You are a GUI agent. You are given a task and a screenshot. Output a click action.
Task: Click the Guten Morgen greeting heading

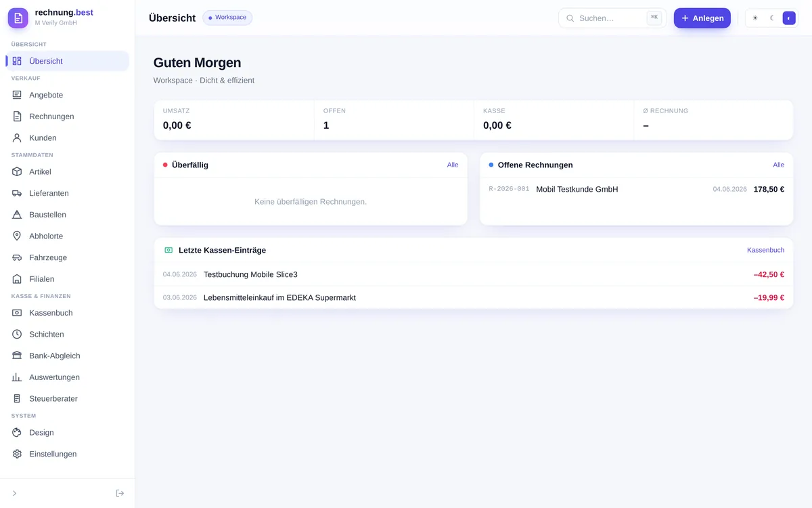click(x=197, y=62)
